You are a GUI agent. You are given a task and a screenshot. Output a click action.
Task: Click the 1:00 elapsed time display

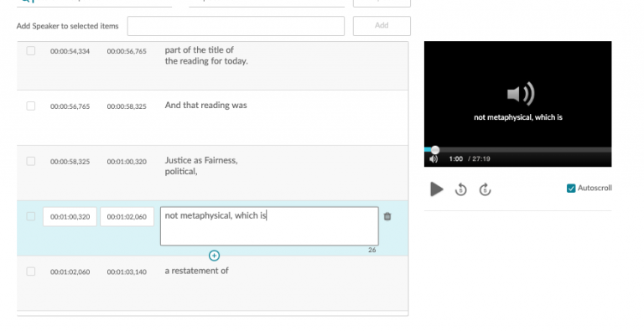click(x=456, y=159)
